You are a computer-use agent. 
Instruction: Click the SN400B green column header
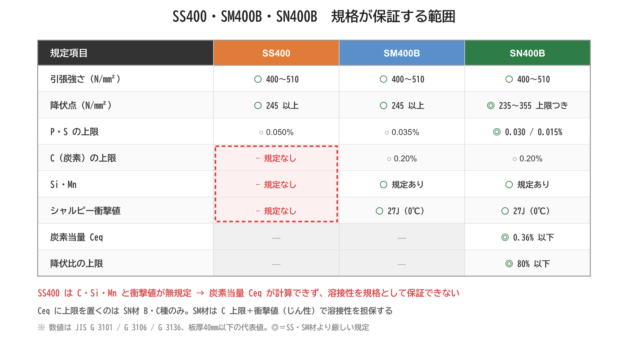(528, 53)
